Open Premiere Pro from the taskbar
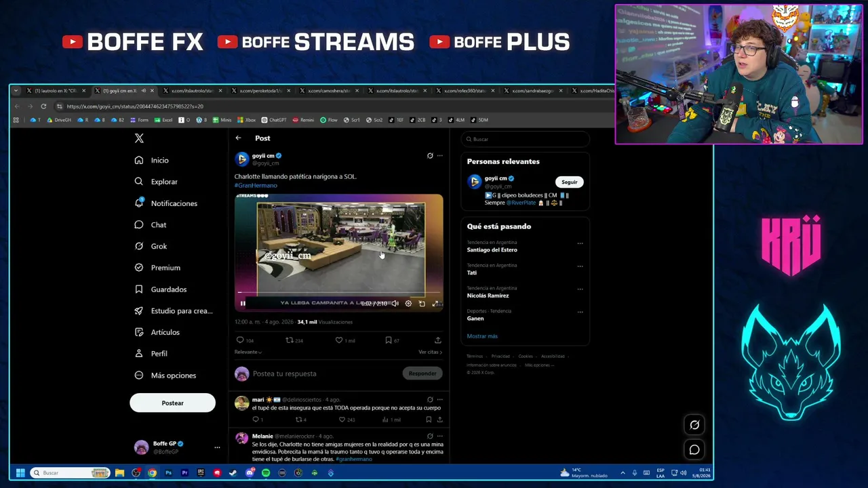 184,473
